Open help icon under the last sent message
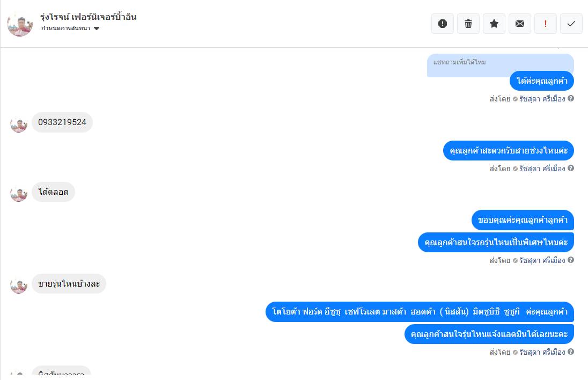Image resolution: width=588 pixels, height=380 pixels. coord(571,352)
